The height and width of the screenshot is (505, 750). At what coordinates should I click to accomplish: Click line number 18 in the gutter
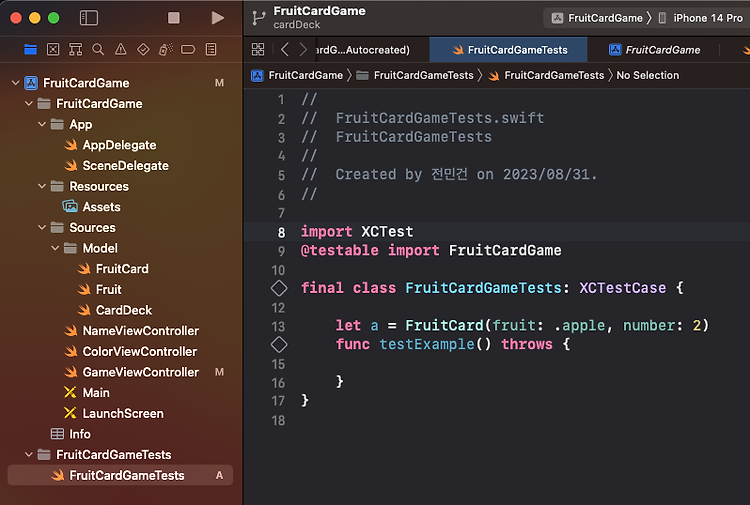[278, 420]
